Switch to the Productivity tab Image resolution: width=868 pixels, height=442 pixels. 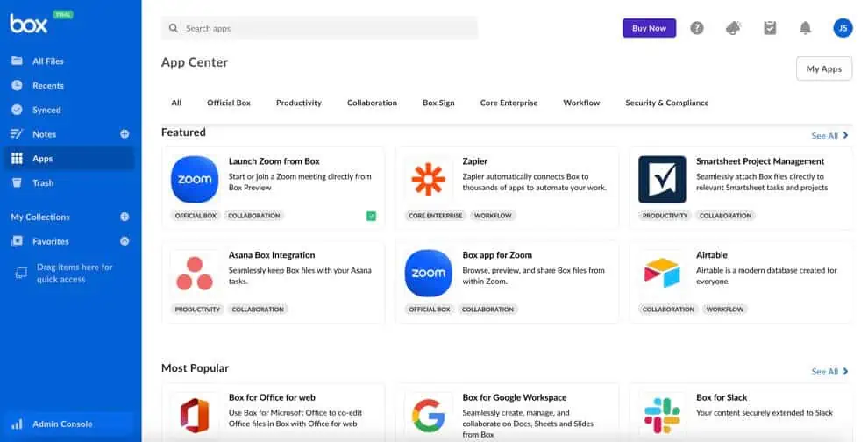tap(299, 103)
